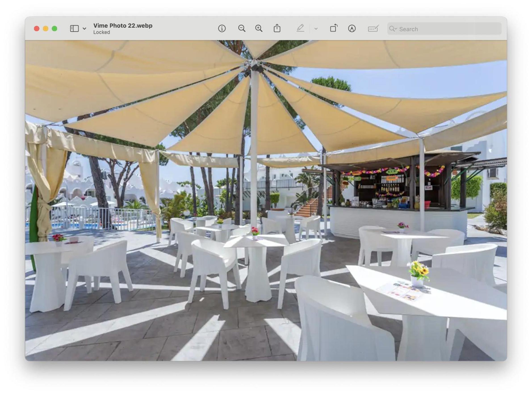Select the Highlight pen tool
Image resolution: width=532 pixels, height=394 pixels.
click(300, 28)
